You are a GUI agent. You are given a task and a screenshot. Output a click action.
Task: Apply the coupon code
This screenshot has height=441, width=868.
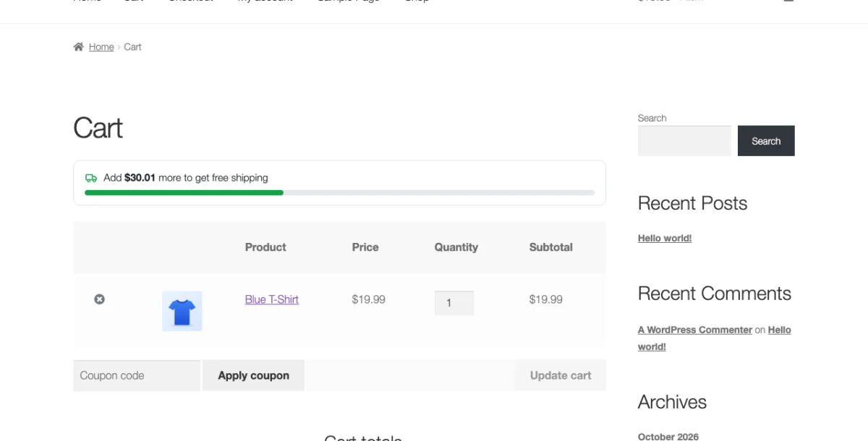(253, 375)
